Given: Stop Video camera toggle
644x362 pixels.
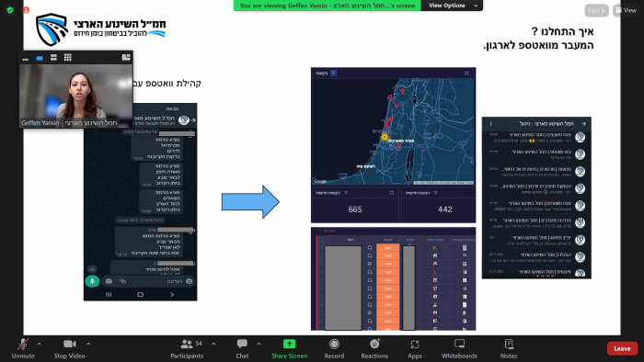Looking at the screenshot, I should (x=69, y=348).
